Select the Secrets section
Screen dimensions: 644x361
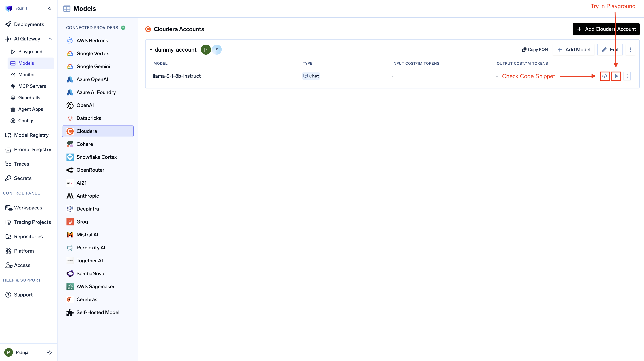pos(22,178)
